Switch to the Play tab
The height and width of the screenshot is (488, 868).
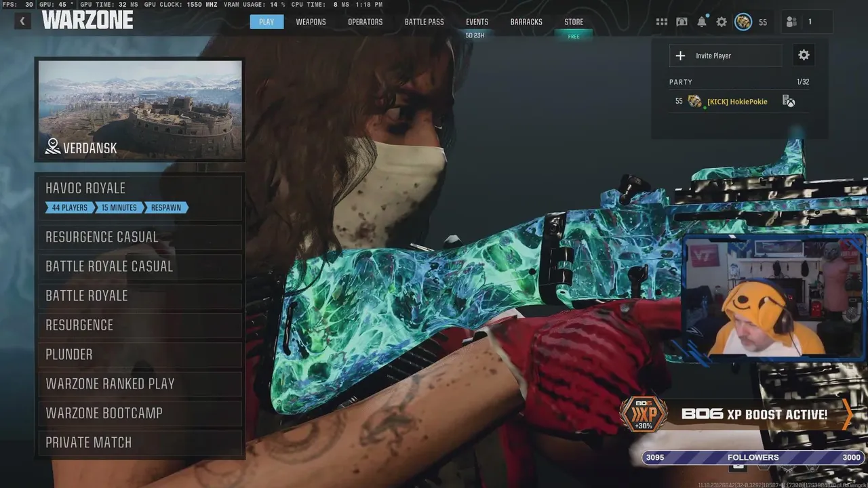tap(267, 22)
